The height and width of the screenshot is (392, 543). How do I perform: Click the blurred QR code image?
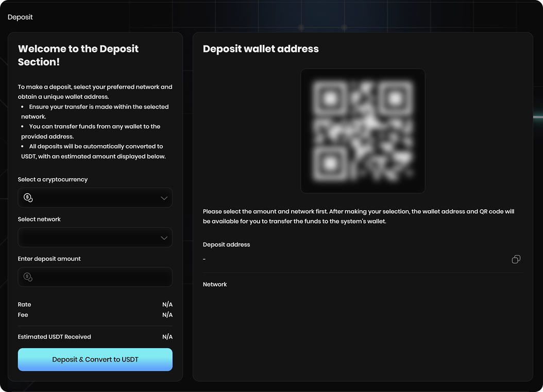(363, 131)
